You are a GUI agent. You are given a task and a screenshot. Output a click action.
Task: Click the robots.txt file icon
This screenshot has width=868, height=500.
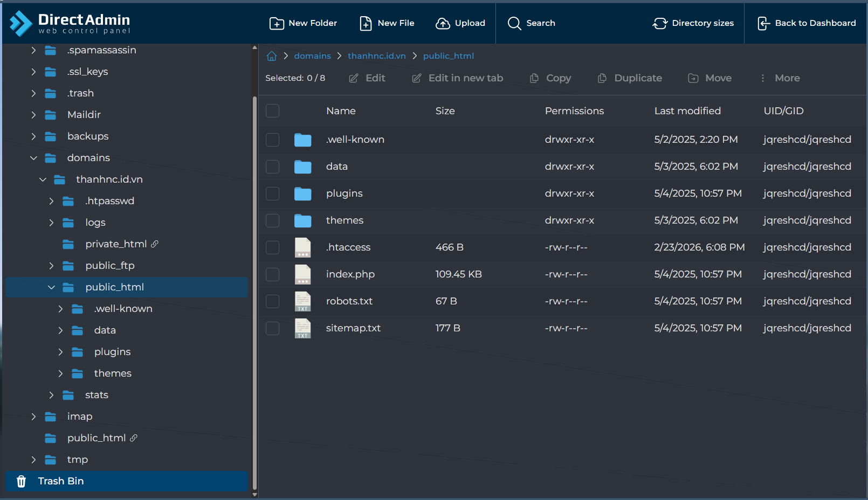[302, 301]
